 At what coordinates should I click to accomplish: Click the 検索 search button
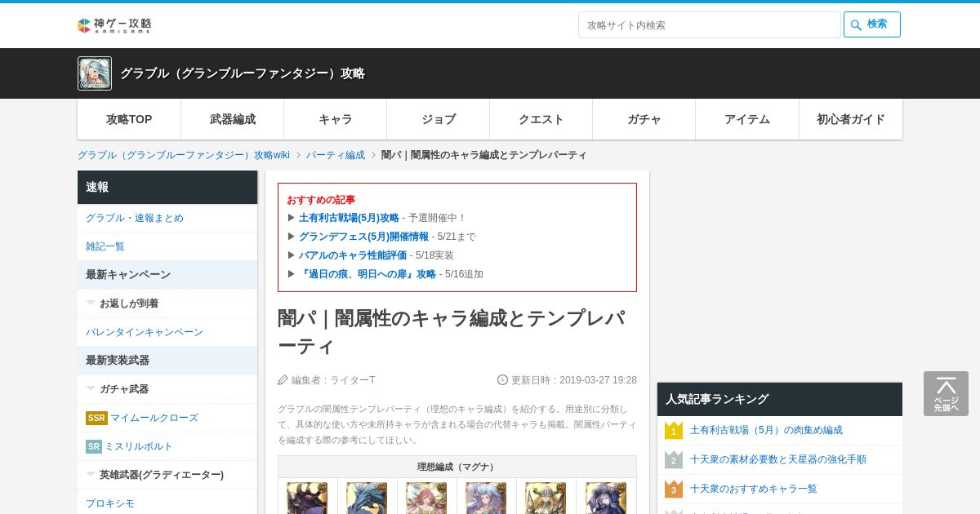871,24
